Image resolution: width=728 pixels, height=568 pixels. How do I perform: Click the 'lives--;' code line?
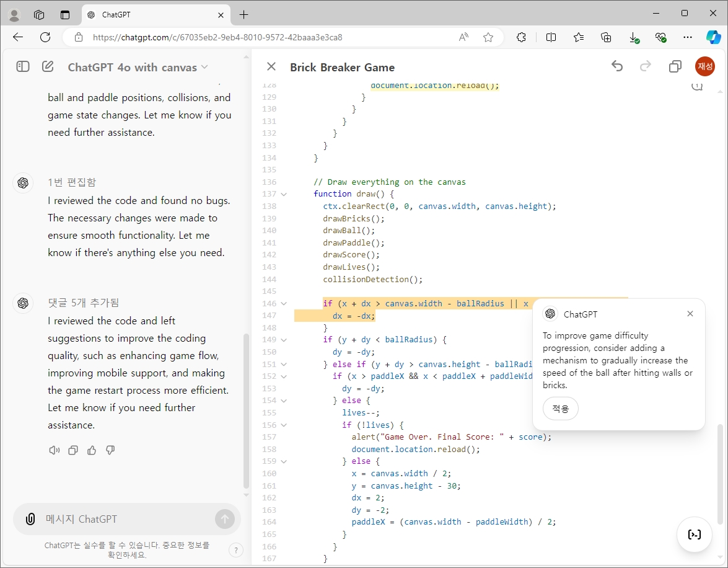[361, 413]
